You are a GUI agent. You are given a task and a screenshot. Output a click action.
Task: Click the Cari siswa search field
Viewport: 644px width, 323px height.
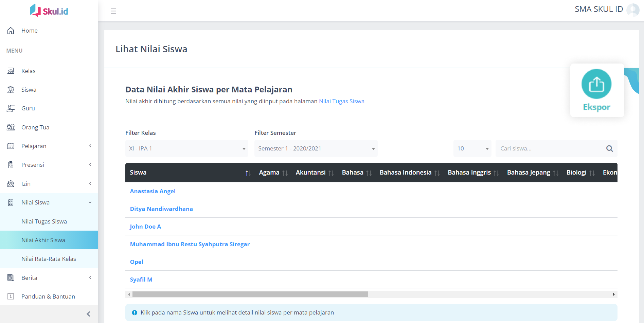pyautogui.click(x=550, y=148)
